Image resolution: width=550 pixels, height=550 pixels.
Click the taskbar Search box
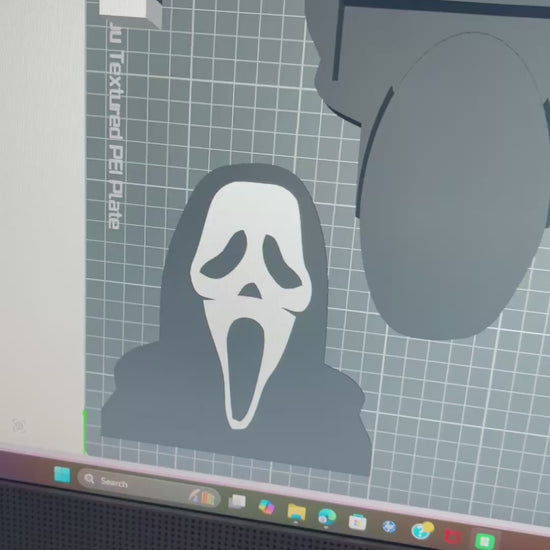[148, 488]
